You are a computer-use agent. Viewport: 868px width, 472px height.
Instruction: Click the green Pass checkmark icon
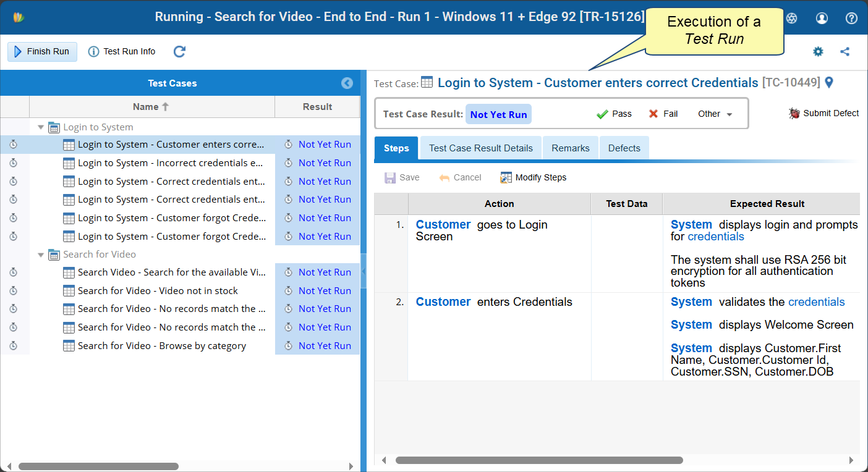click(x=602, y=114)
